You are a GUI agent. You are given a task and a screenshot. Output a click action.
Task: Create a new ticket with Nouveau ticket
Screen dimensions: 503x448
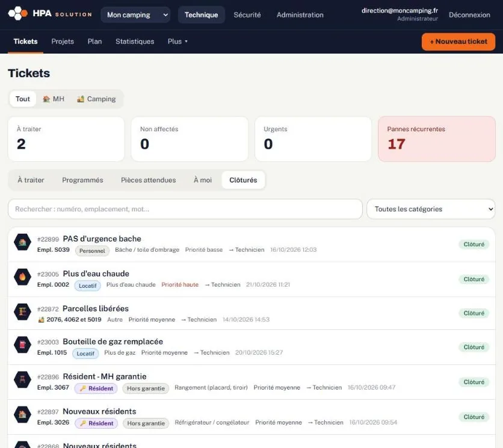pos(458,42)
